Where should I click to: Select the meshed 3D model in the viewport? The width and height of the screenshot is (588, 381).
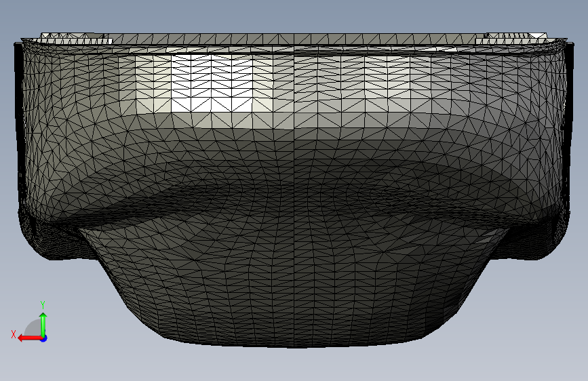click(294, 190)
